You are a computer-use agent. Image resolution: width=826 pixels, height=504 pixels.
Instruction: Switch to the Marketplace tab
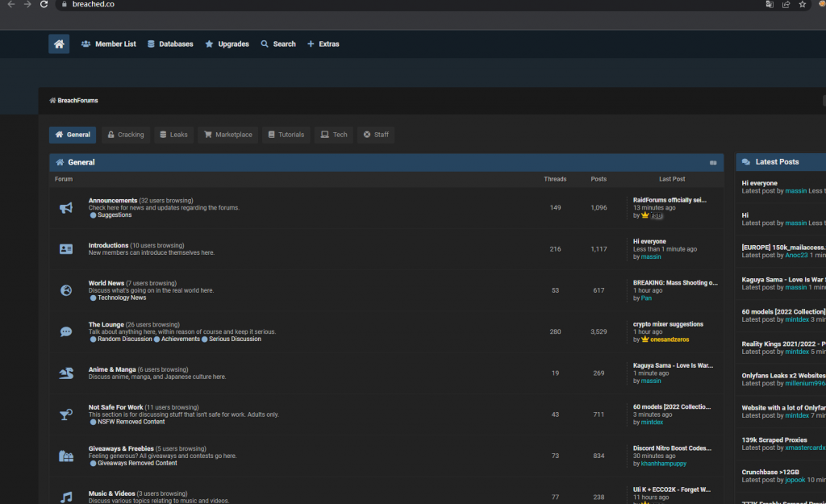pos(227,135)
